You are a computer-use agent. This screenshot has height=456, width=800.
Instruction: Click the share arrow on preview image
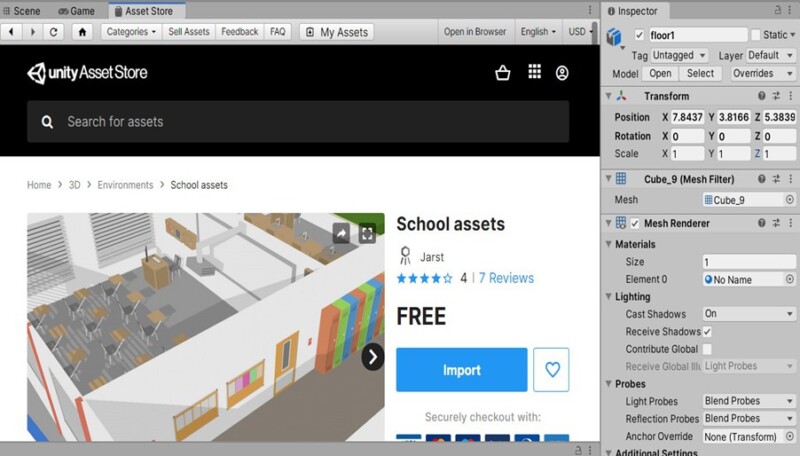coord(341,234)
